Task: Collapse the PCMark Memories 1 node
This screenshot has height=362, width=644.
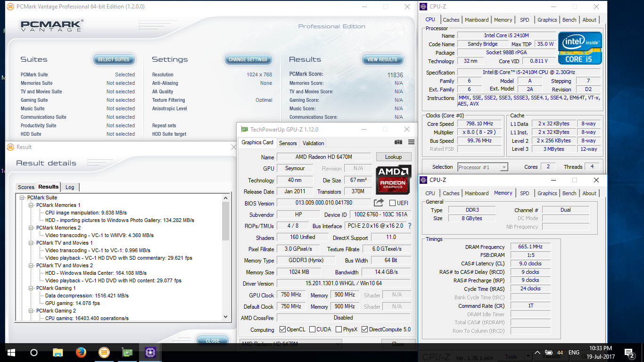Action: pos(31,205)
